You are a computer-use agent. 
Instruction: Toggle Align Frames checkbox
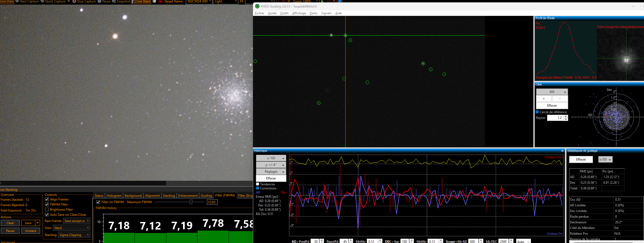point(47,199)
